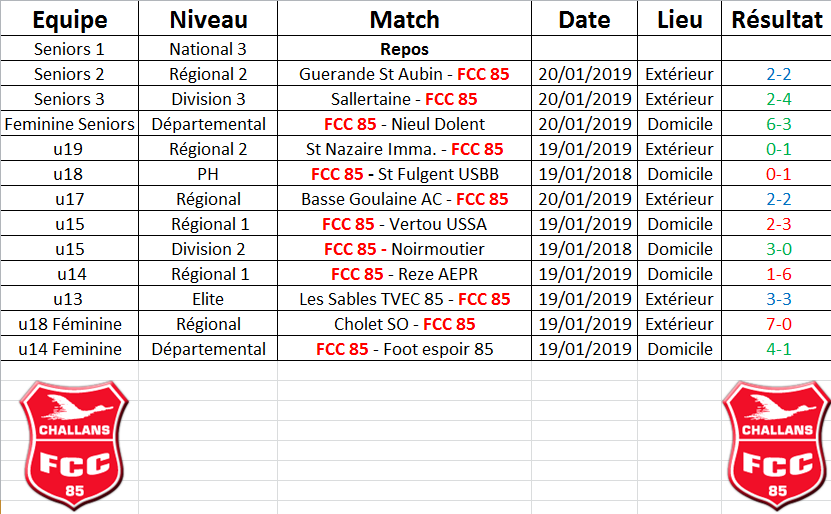Select the Lieu header cell

679,19
